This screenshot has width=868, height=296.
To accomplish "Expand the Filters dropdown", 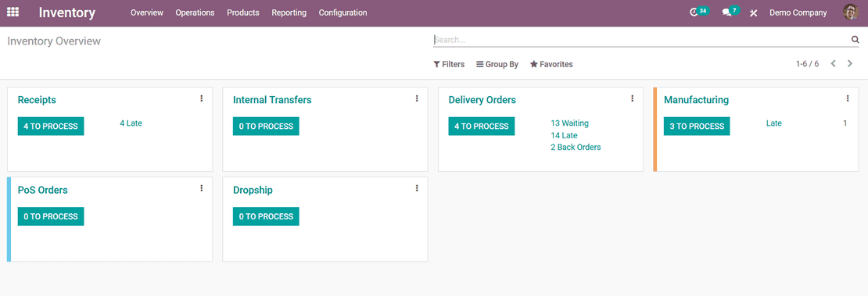I will [449, 64].
